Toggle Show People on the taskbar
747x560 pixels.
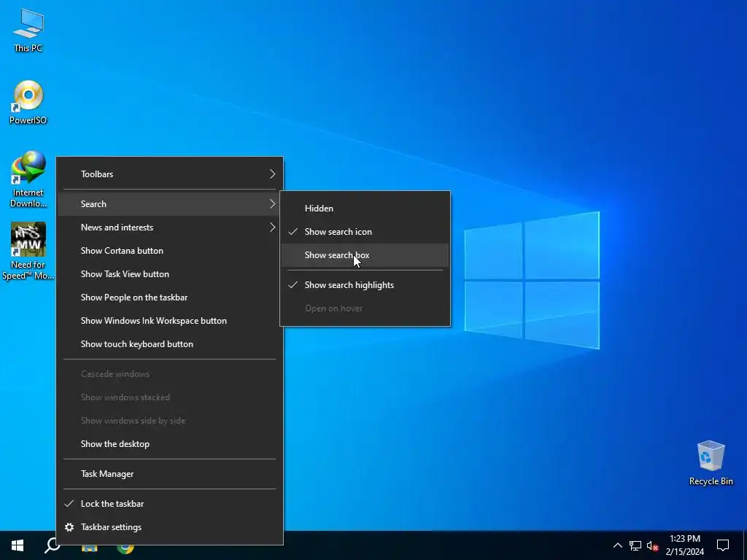pos(170,297)
